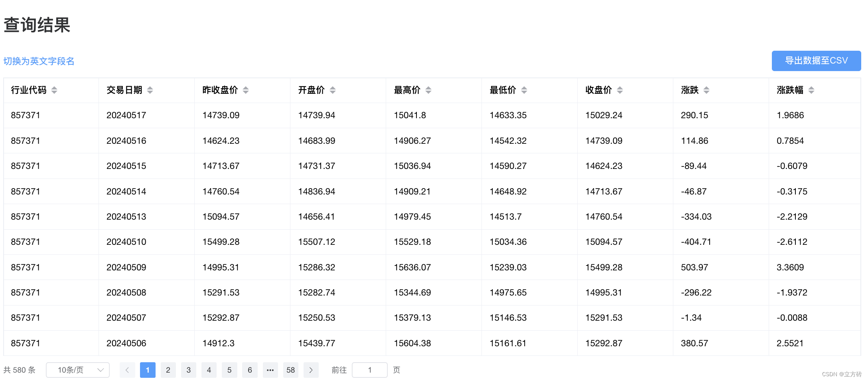This screenshot has width=868, height=381.
Task: Click previous close 14912.3
Action: (219, 343)
